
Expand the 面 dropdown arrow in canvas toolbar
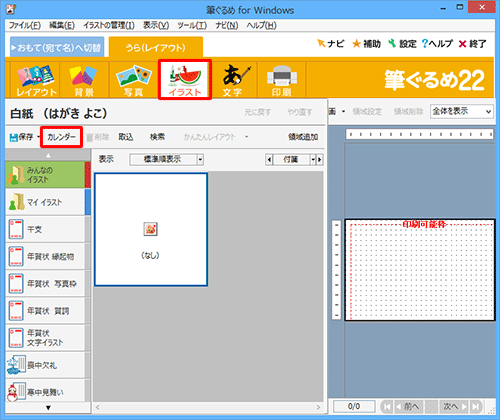[x=343, y=111]
